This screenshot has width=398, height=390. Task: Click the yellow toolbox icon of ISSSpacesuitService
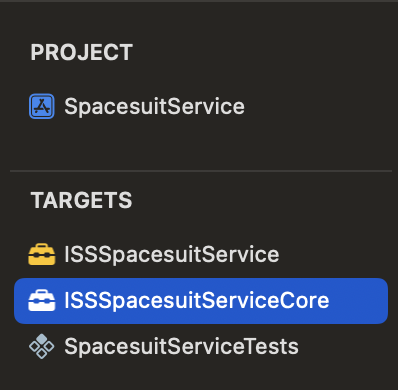pyautogui.click(x=42, y=254)
